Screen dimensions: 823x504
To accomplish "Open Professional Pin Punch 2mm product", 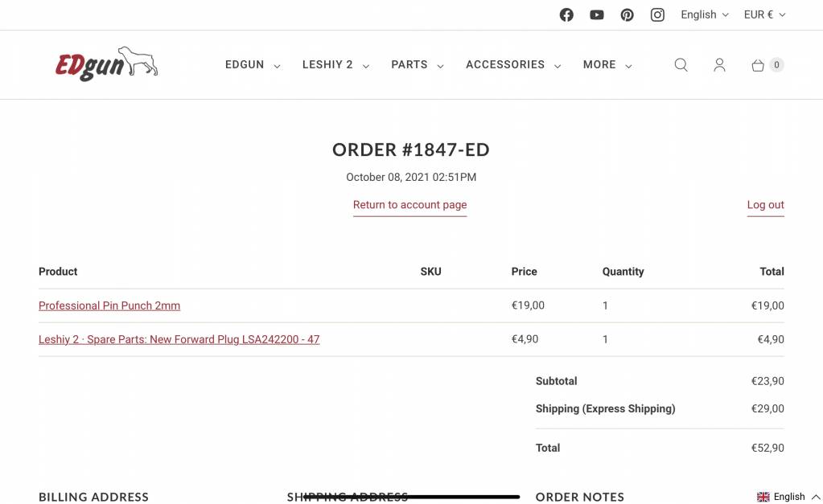I will 109,305.
